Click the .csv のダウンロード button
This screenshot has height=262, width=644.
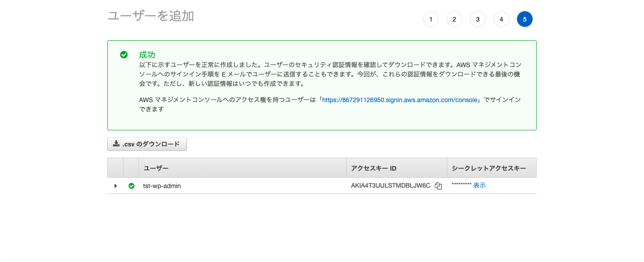[x=147, y=144]
